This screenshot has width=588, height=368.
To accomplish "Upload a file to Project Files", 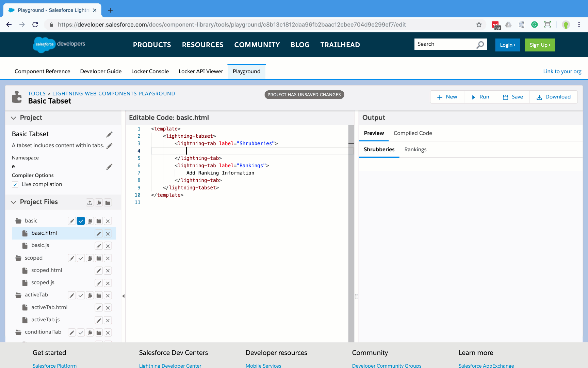I will [x=90, y=203].
